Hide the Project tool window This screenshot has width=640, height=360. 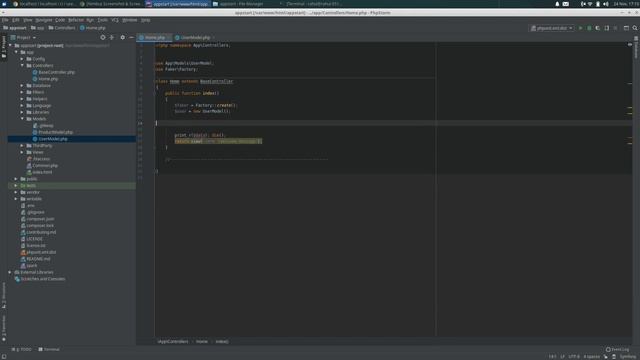click(131, 37)
